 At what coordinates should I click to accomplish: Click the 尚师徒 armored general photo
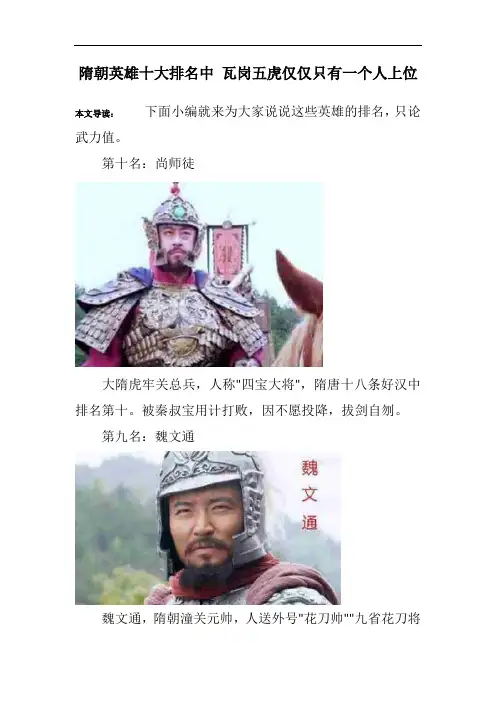199,274
